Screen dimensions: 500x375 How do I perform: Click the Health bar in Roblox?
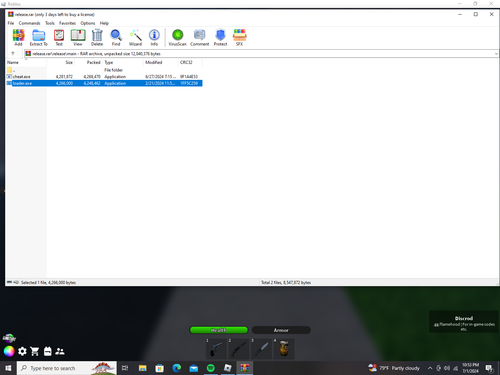pos(219,330)
